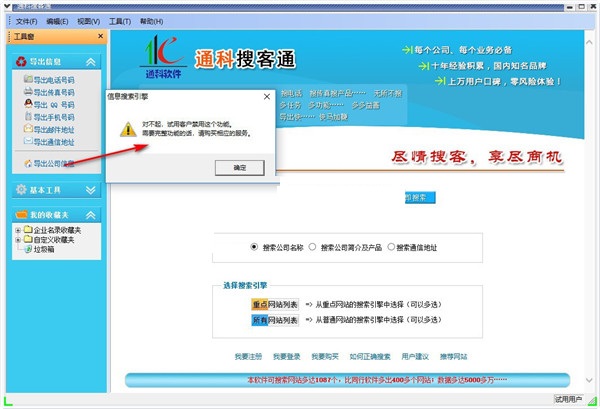Click 确定 in the dialog

point(240,168)
